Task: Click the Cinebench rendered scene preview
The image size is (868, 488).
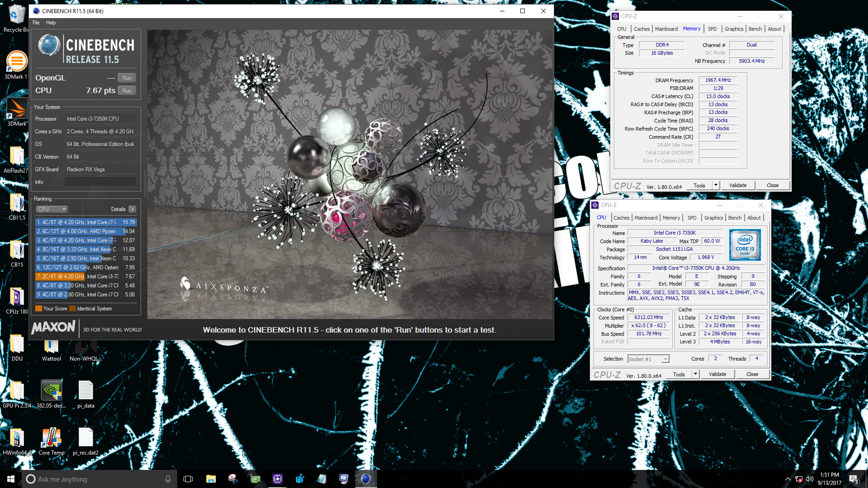Action: coord(350,174)
